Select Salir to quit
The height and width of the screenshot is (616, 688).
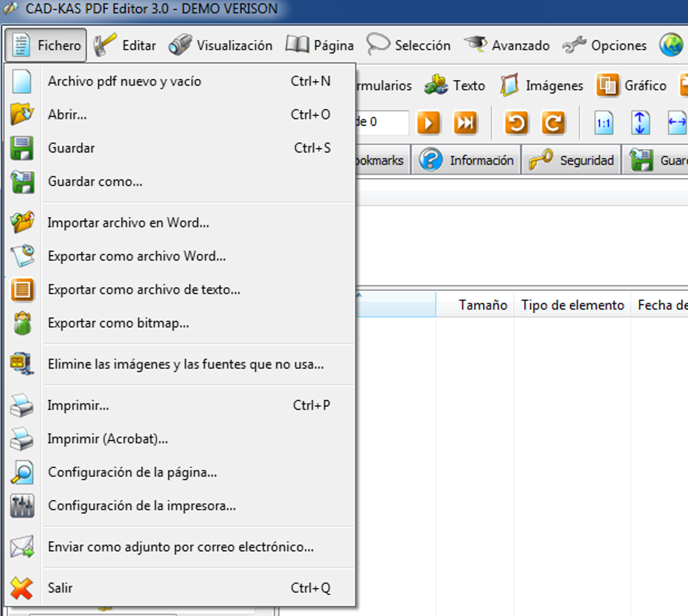pos(180,588)
